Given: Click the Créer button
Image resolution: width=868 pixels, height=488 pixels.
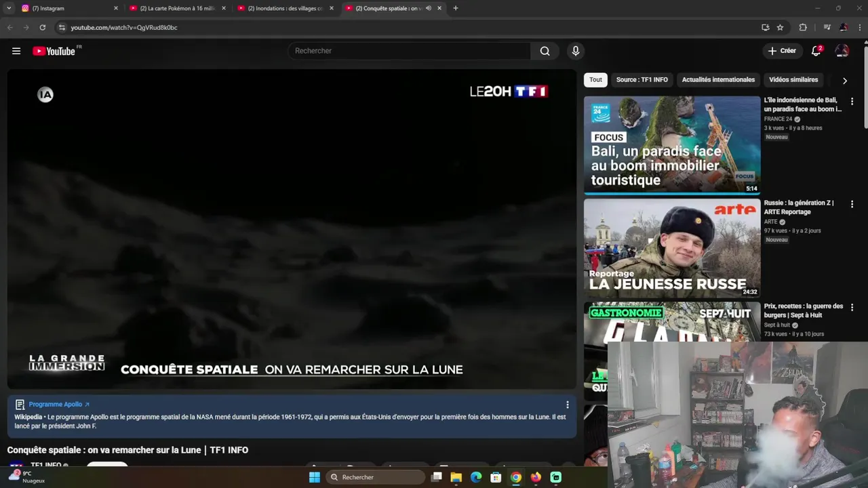Looking at the screenshot, I should 782,51.
